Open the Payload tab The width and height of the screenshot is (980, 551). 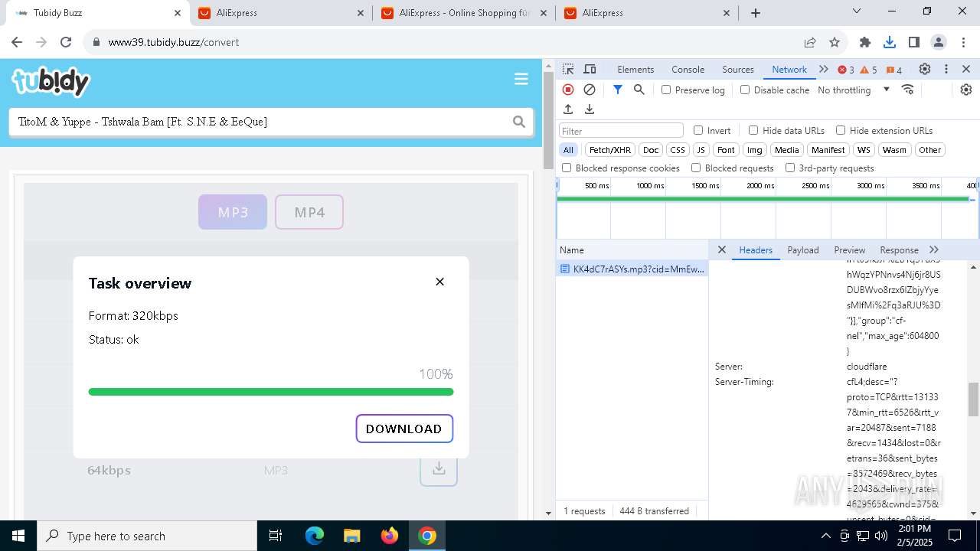click(803, 249)
